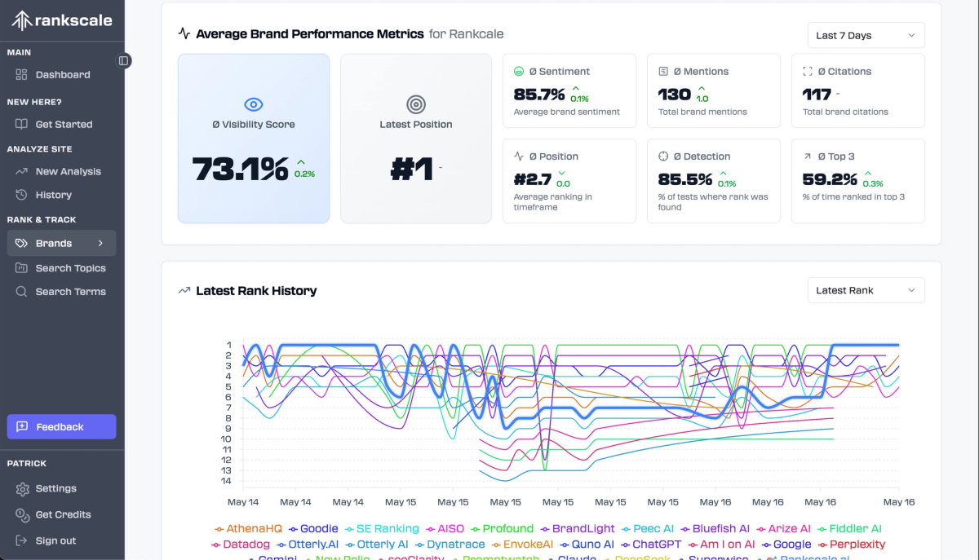Click the 59.2% top 3 value
The width and height of the screenshot is (979, 560).
pos(830,179)
